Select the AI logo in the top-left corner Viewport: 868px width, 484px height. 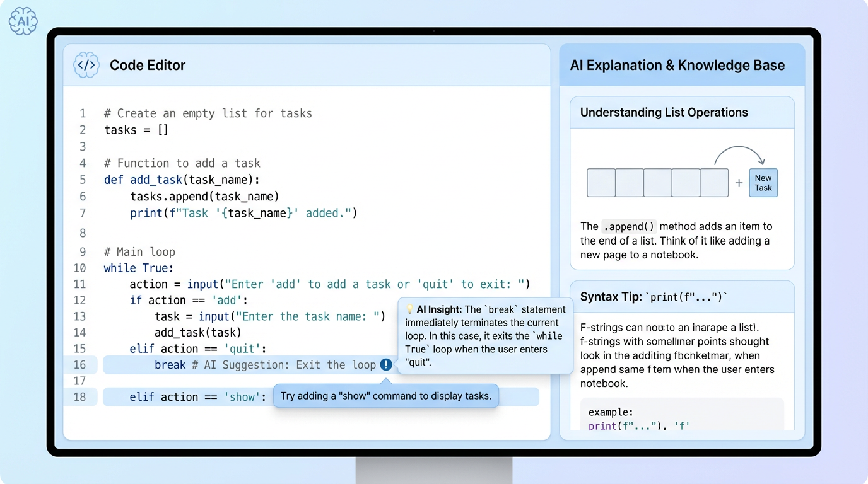click(22, 21)
